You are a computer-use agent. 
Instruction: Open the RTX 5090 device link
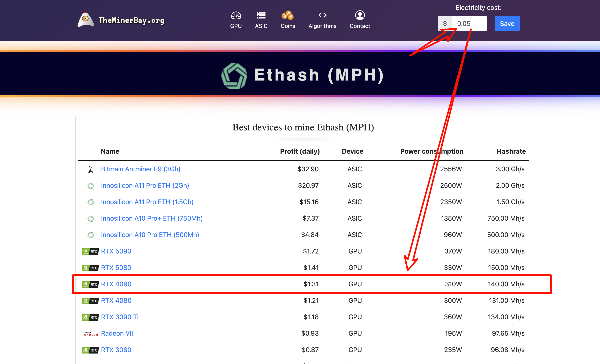click(116, 251)
